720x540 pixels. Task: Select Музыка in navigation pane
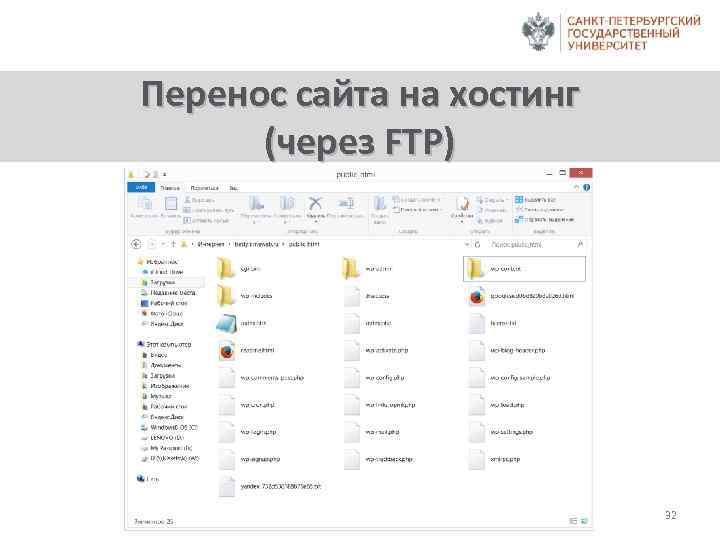point(157,396)
